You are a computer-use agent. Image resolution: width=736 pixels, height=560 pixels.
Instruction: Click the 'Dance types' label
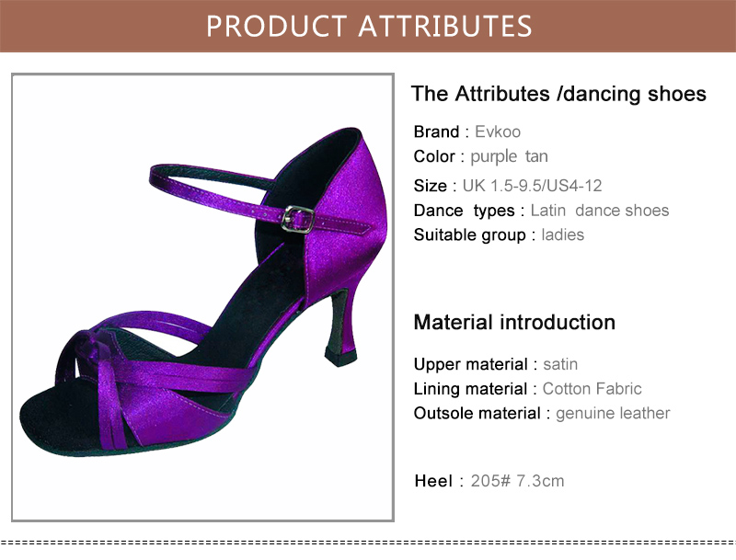pos(464,211)
